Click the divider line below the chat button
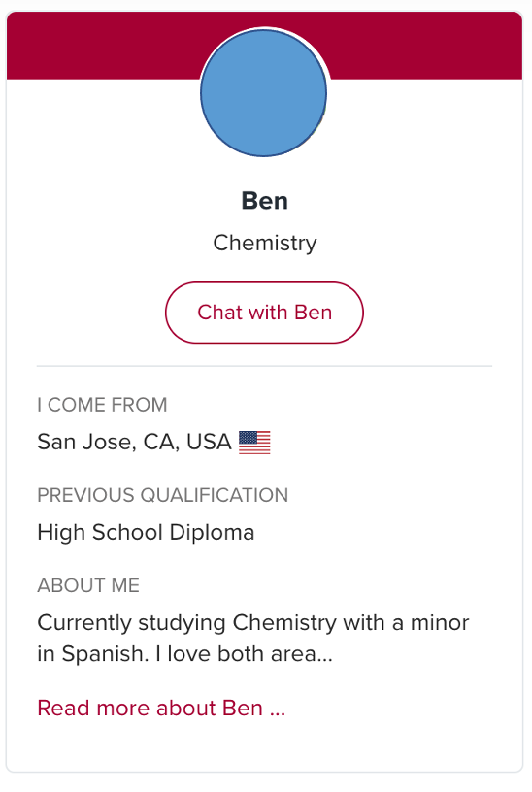 tap(264, 366)
